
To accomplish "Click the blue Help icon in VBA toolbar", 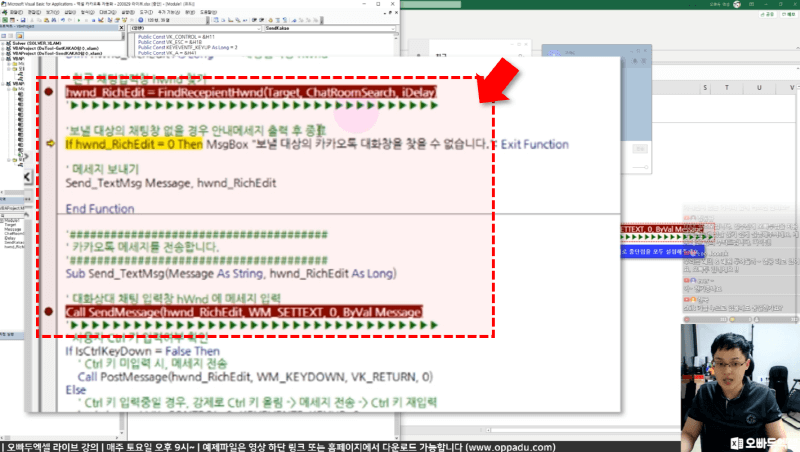I will coord(140,20).
